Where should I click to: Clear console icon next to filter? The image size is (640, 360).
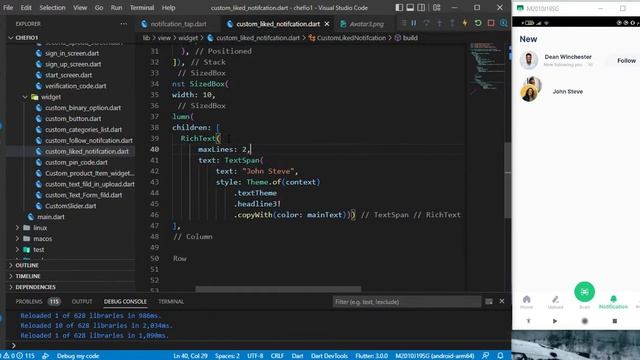tap(489, 302)
